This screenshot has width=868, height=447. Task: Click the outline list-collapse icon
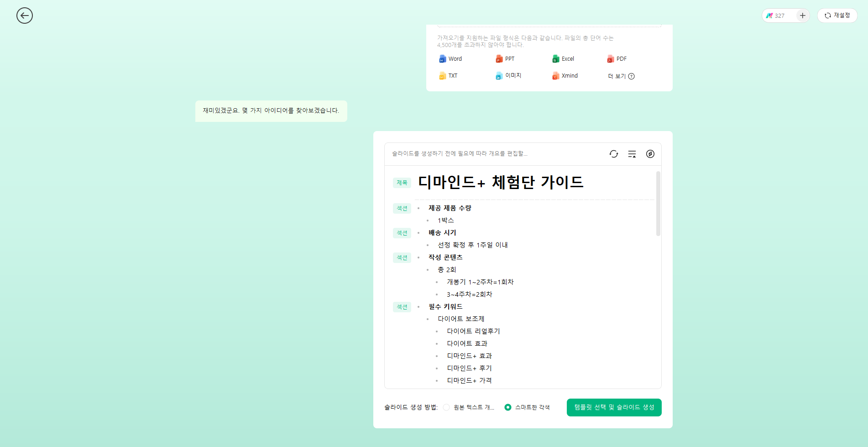tap(632, 154)
